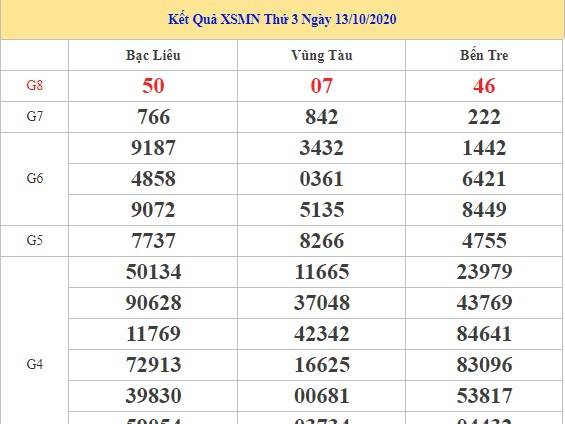Click the G5 prize row label

(x=35, y=240)
